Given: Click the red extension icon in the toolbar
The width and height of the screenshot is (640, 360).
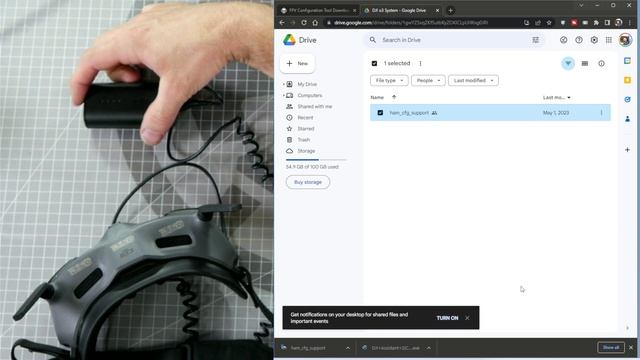Looking at the screenshot, I should click(574, 23).
